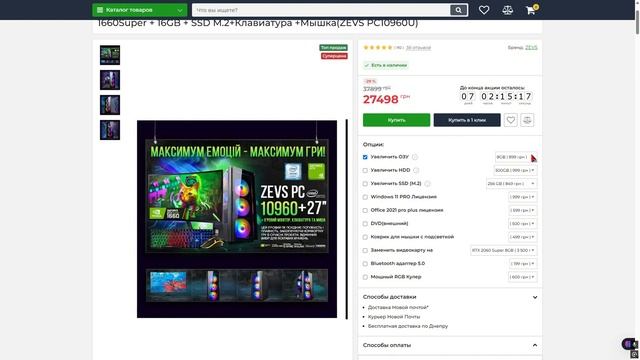Enable Мощный RGB Кулер option
The height and width of the screenshot is (360, 640).
coord(365,277)
